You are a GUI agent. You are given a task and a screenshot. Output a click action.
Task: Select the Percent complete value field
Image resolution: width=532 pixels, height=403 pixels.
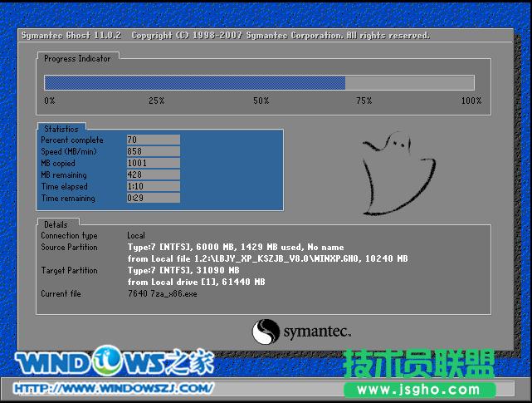click(153, 140)
